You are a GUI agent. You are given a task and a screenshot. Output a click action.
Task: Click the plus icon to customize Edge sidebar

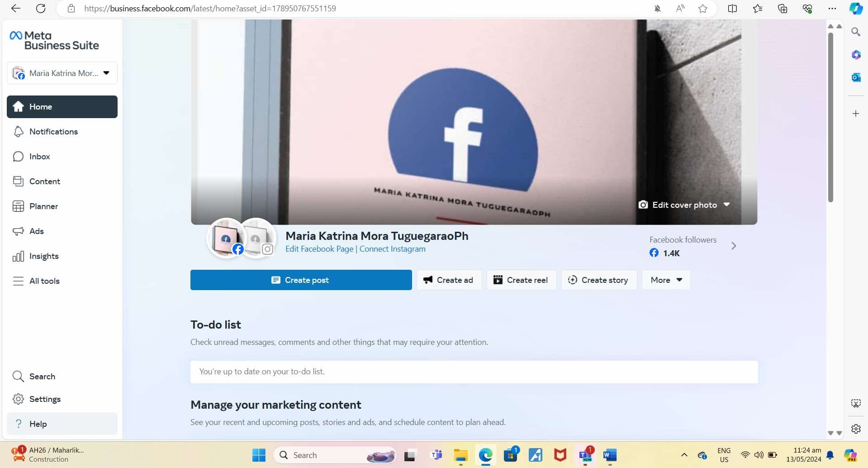pyautogui.click(x=856, y=114)
